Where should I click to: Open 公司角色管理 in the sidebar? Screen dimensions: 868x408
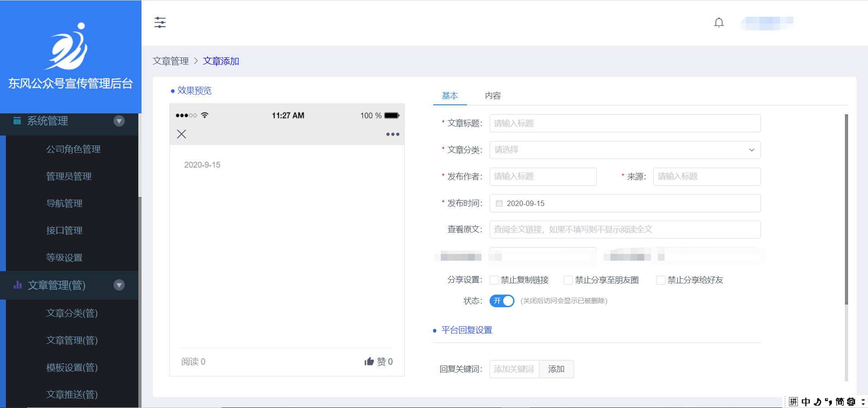[x=73, y=149]
